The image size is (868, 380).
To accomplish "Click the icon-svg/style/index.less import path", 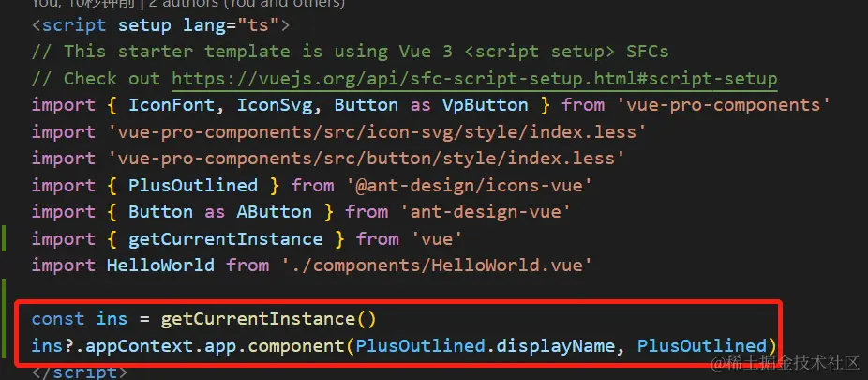I will point(378,132).
